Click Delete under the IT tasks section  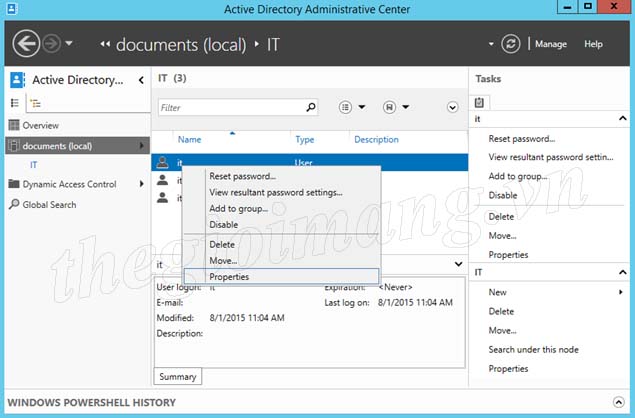[x=501, y=311]
